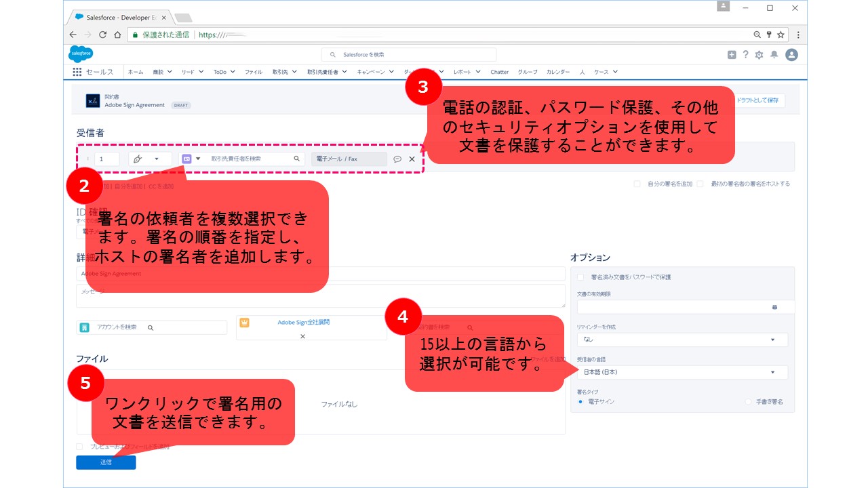
Task: Bookmark this page with star icon
Action: 781,35
